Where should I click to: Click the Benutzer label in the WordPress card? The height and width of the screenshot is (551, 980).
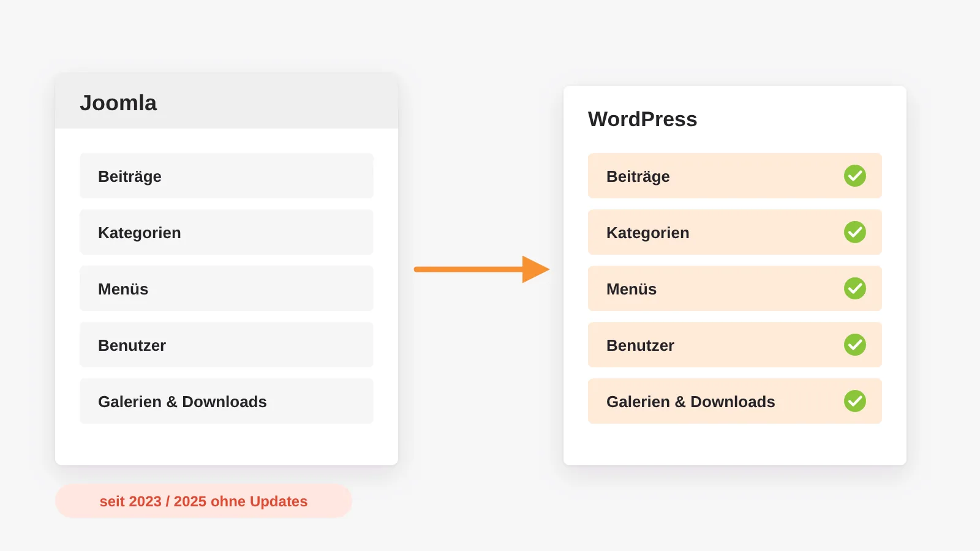coord(640,345)
